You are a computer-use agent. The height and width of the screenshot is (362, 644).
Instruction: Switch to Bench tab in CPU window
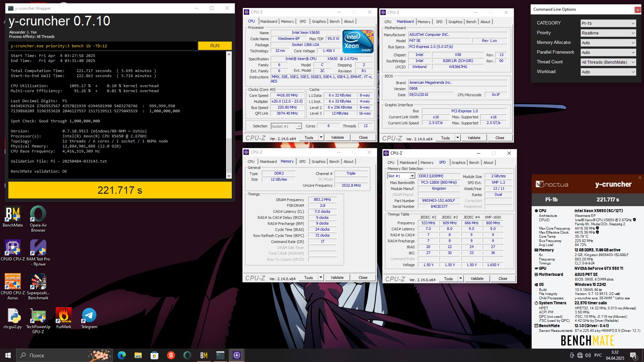334,21
